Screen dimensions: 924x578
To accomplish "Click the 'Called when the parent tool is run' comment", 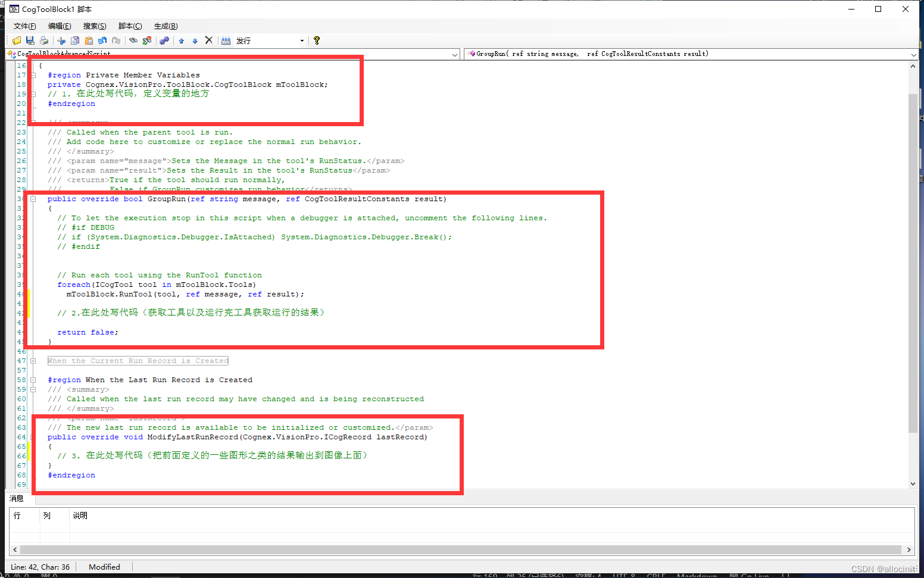I will click(x=140, y=132).
